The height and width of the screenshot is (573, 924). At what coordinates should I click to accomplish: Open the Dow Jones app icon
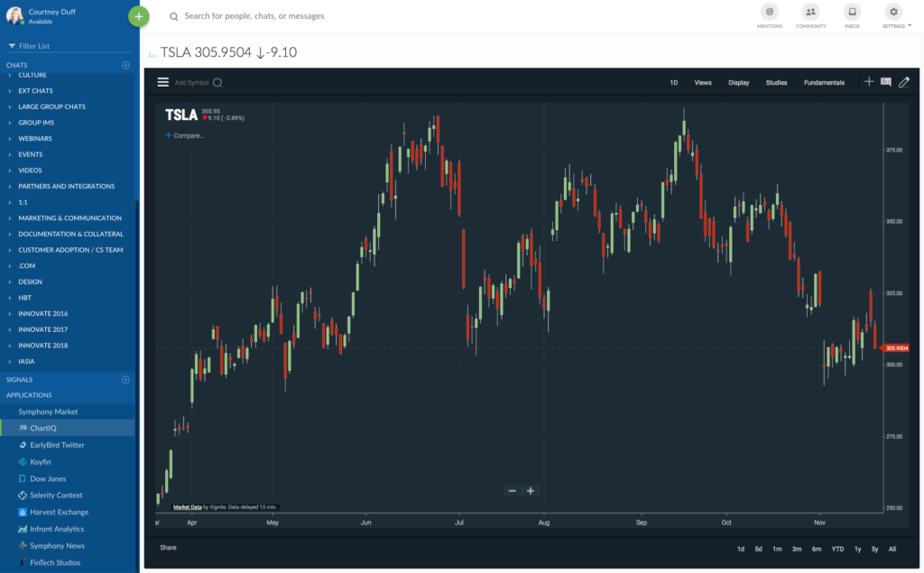(x=23, y=478)
